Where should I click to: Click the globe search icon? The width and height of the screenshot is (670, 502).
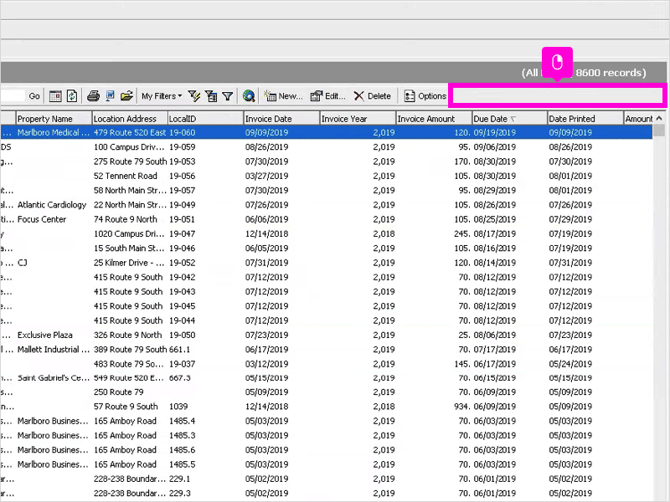click(x=249, y=96)
